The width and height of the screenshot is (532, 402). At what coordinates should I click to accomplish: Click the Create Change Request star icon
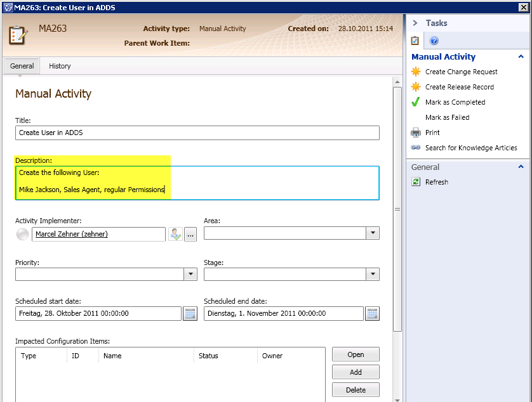416,72
